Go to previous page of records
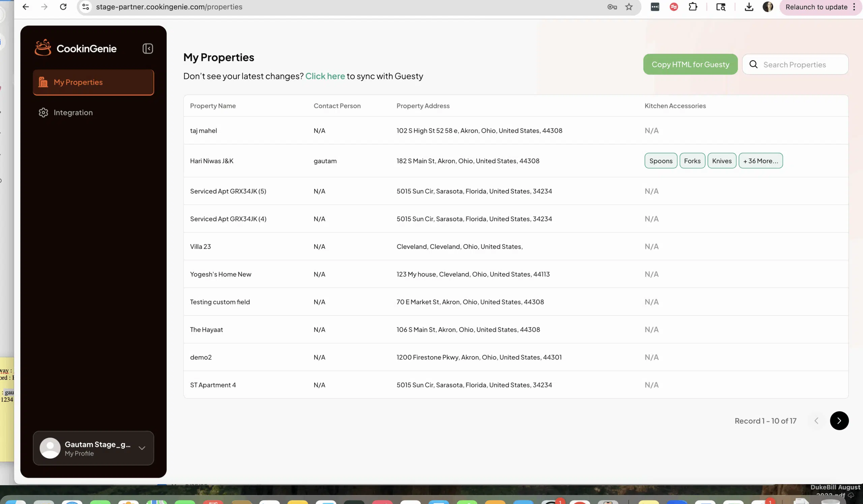This screenshot has width=863, height=504. tap(816, 420)
